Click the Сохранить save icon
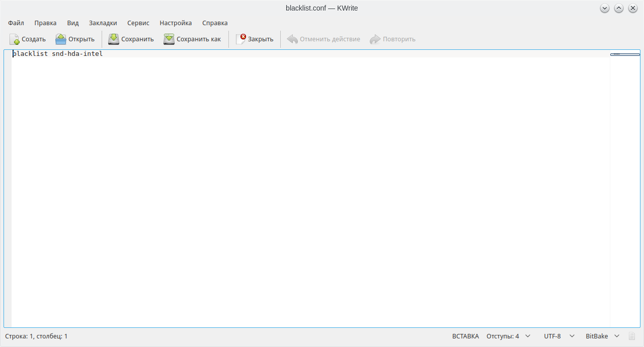Screen dimensions: 644x347 click(x=114, y=39)
